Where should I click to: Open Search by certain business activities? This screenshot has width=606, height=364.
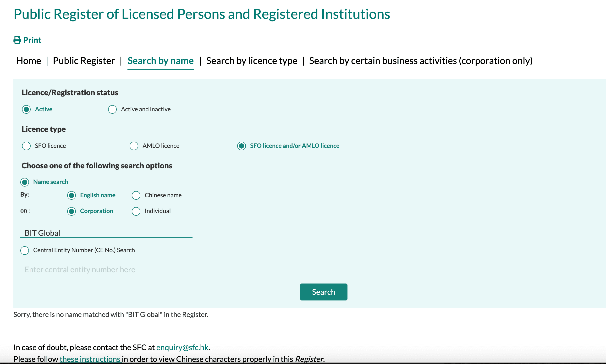pos(421,61)
